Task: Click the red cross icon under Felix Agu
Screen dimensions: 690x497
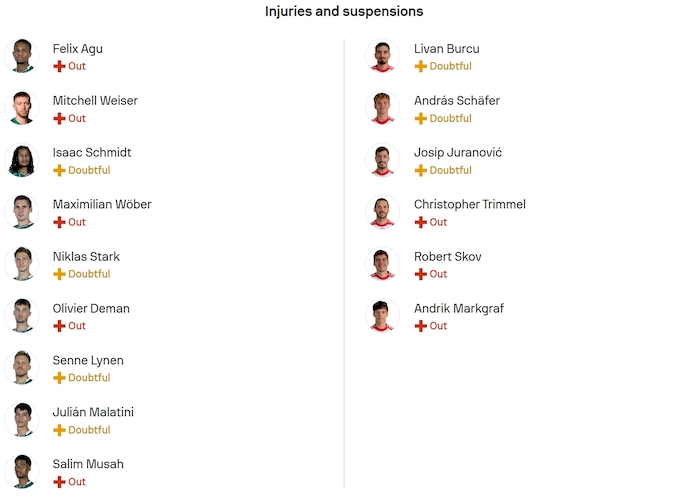Action: tap(59, 66)
